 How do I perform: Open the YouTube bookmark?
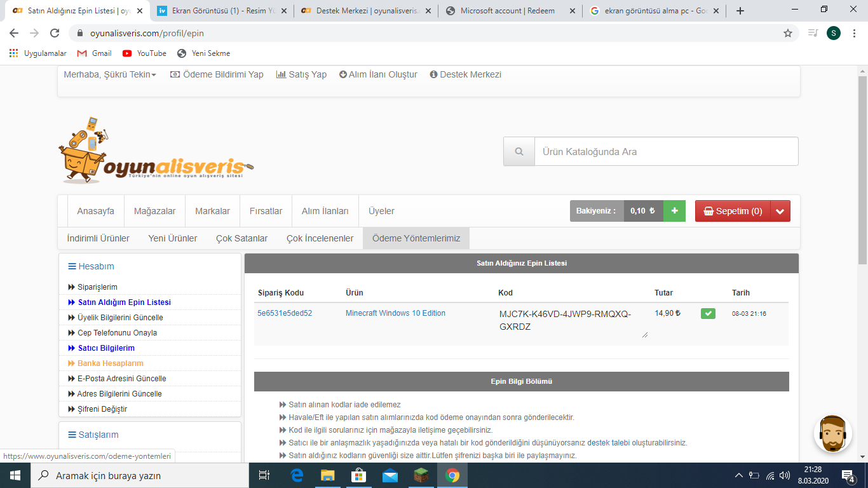[x=144, y=53]
